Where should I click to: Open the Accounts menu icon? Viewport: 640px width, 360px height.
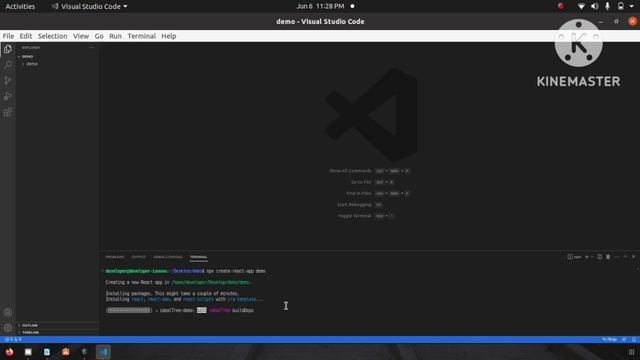pyautogui.click(x=8, y=313)
